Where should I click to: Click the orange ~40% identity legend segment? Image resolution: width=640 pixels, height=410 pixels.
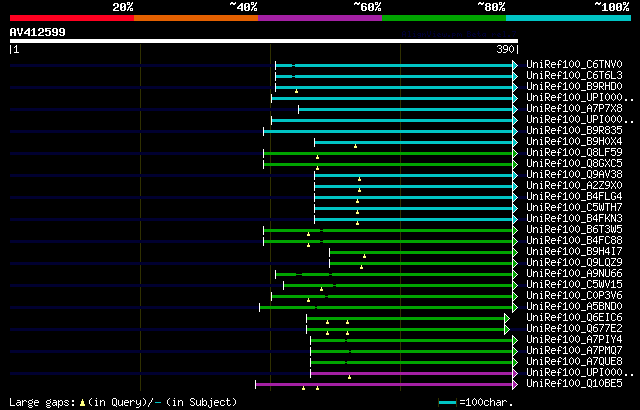point(196,18)
